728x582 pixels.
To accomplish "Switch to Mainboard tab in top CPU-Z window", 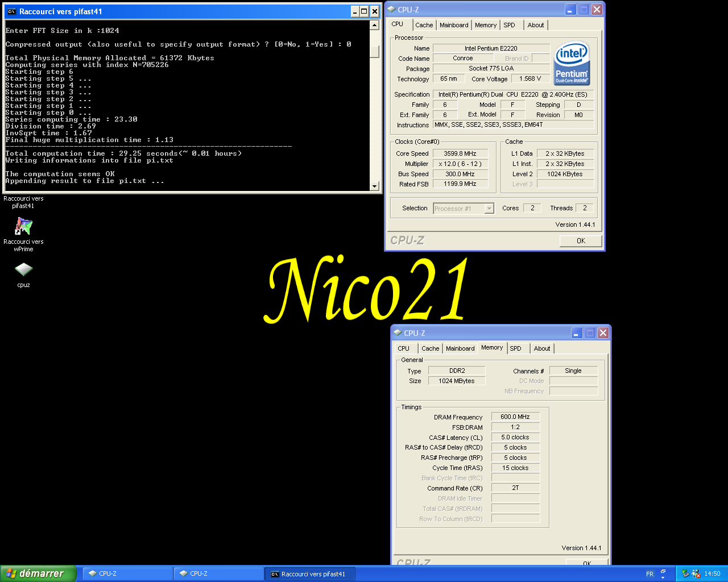I will (x=454, y=25).
